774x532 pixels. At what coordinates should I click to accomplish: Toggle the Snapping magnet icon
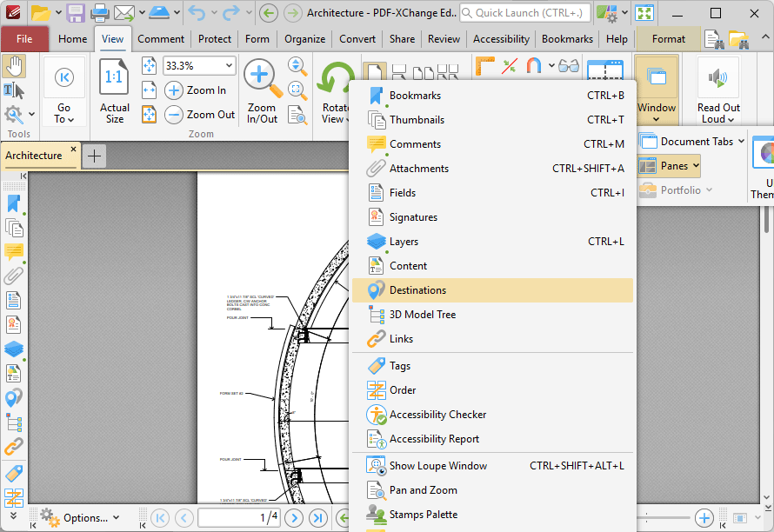coord(533,66)
